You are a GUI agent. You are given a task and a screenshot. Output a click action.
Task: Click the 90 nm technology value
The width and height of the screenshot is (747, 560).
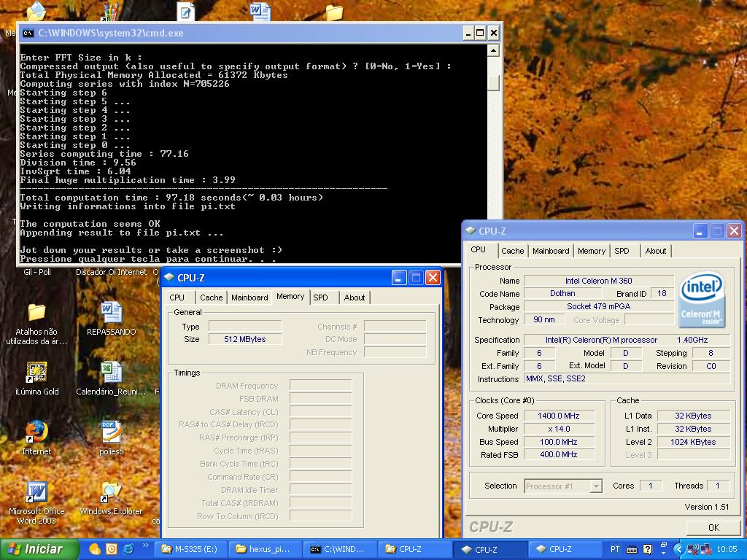544,319
